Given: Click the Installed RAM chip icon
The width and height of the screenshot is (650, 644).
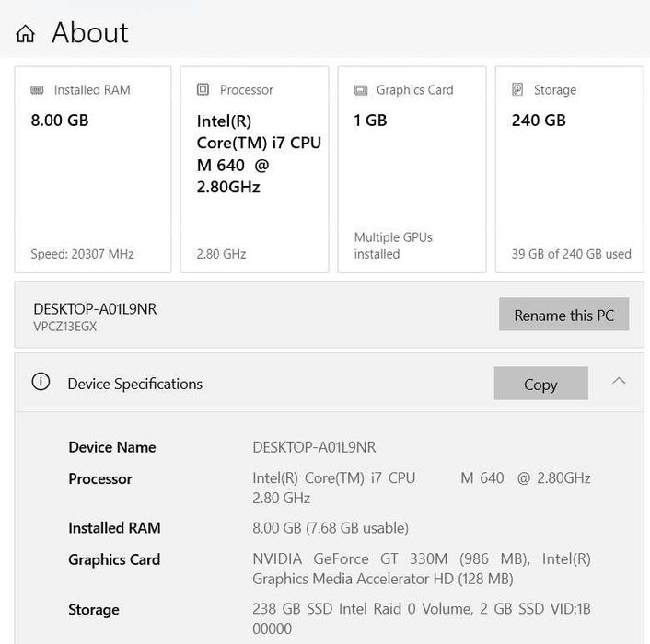Looking at the screenshot, I should 37,90.
